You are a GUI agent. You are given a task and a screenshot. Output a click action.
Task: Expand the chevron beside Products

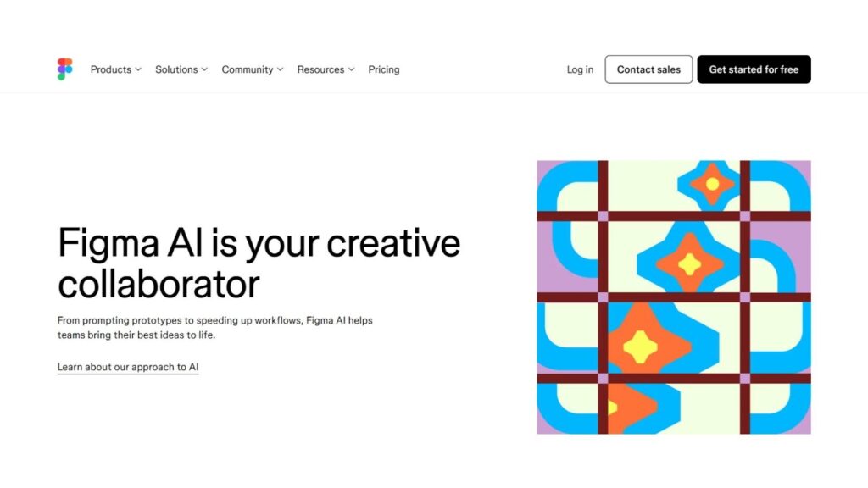click(138, 69)
